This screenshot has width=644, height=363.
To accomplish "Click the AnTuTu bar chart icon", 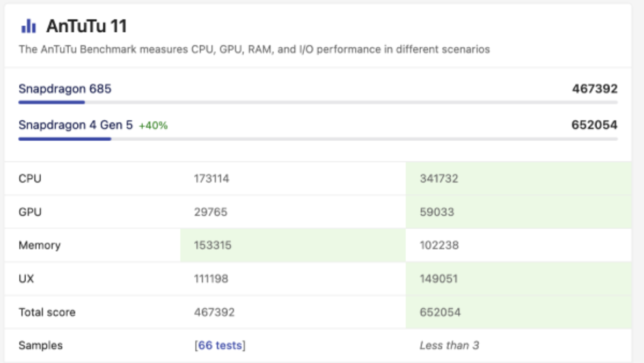I will (28, 26).
